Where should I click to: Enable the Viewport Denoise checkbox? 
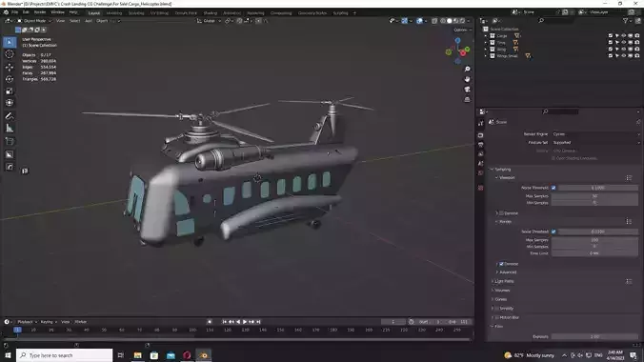[501, 213]
